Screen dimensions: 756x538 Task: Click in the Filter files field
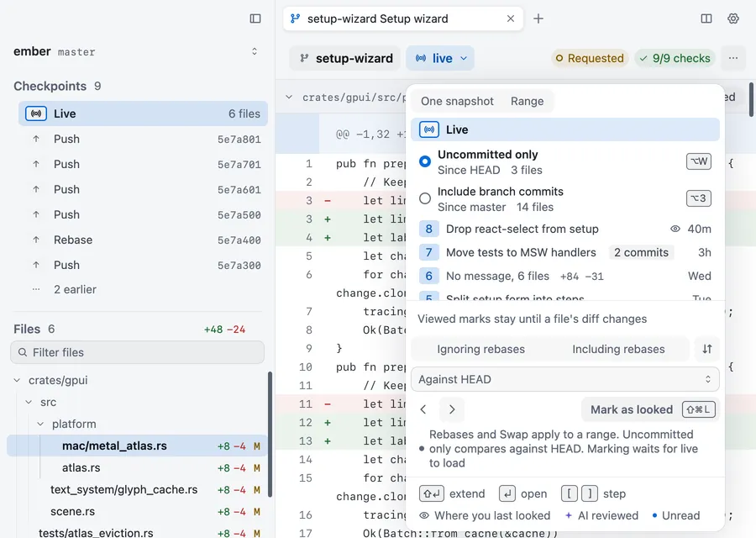coord(138,353)
